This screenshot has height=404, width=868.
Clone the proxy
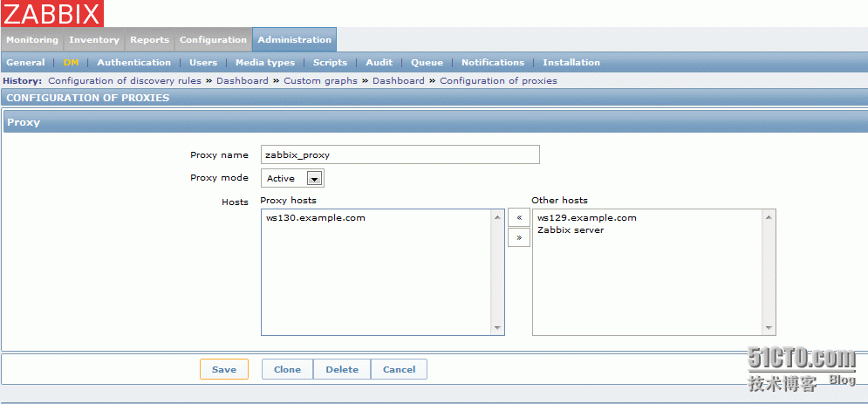coord(287,370)
